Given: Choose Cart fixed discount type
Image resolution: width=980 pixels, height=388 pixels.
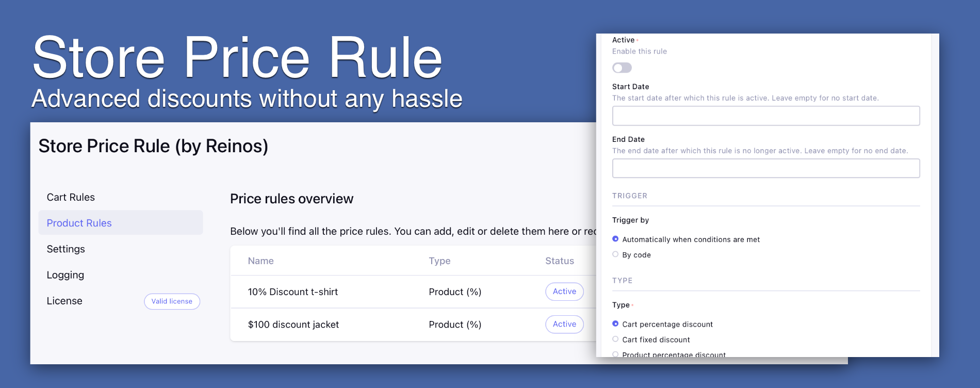Looking at the screenshot, I should pyautogui.click(x=615, y=339).
